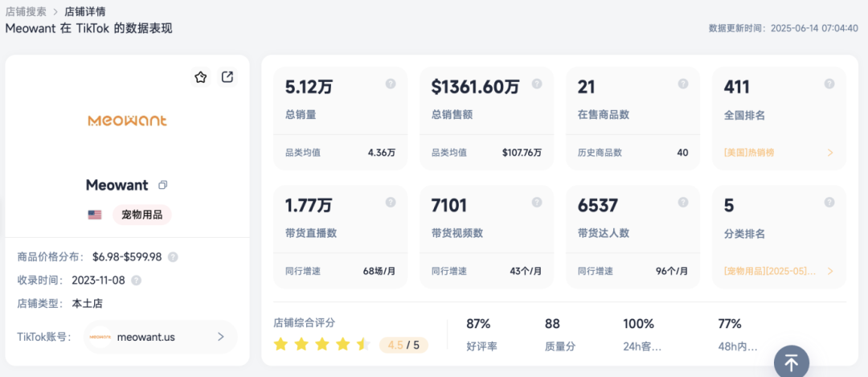
Task: Click the 7101 video count value
Action: click(449, 206)
